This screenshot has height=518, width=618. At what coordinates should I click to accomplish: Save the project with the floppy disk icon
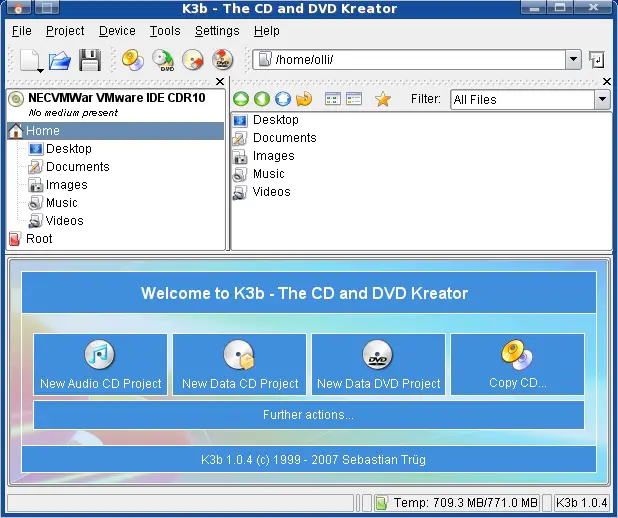coord(90,60)
